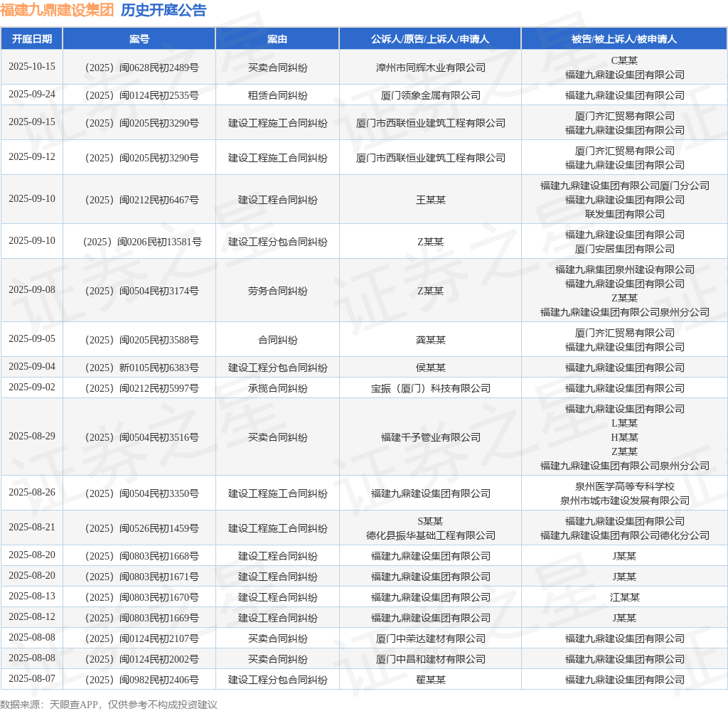Click plaintiff 厦门领象金属有限公司
The image size is (728, 711).
click(x=430, y=96)
